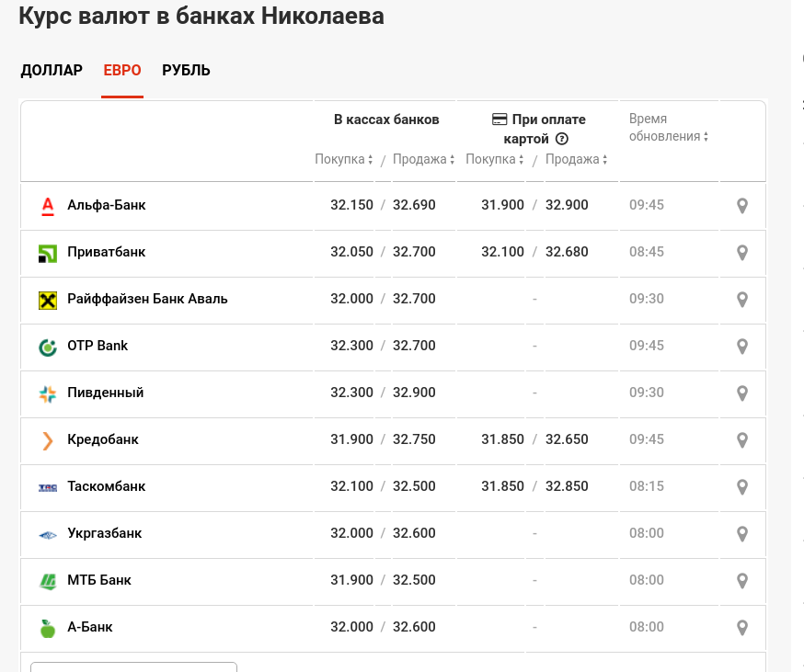Open the Приватбанк bank link
The height and width of the screenshot is (672, 804).
click(107, 252)
